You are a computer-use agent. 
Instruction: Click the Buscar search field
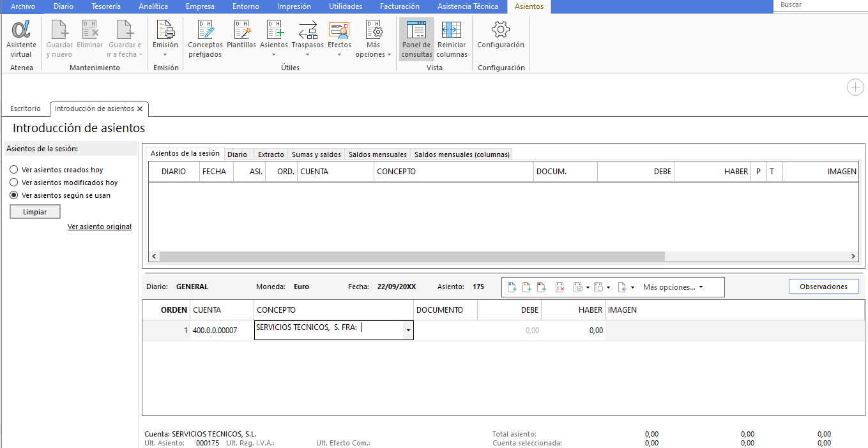[820, 5]
